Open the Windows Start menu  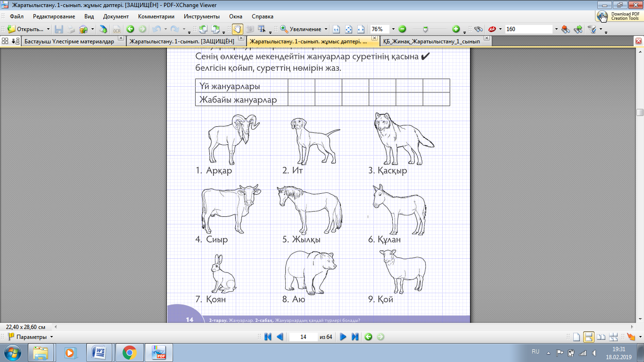(x=12, y=353)
